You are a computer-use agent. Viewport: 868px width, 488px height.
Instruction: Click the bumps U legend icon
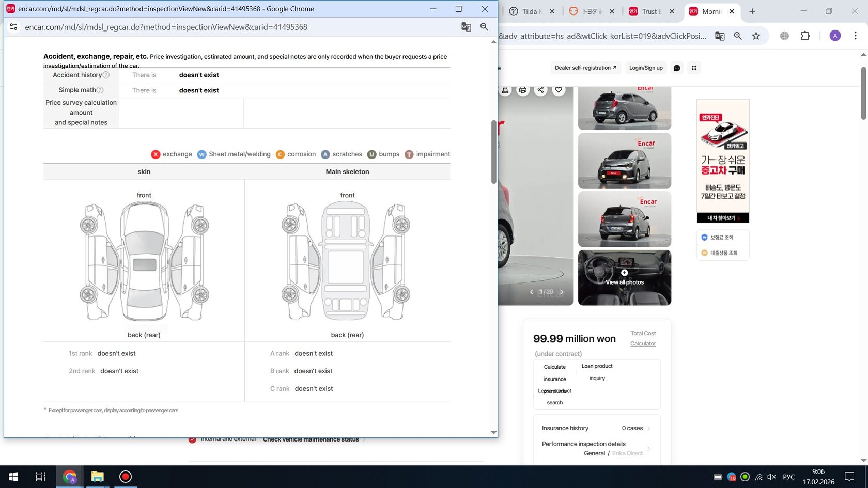click(x=371, y=154)
